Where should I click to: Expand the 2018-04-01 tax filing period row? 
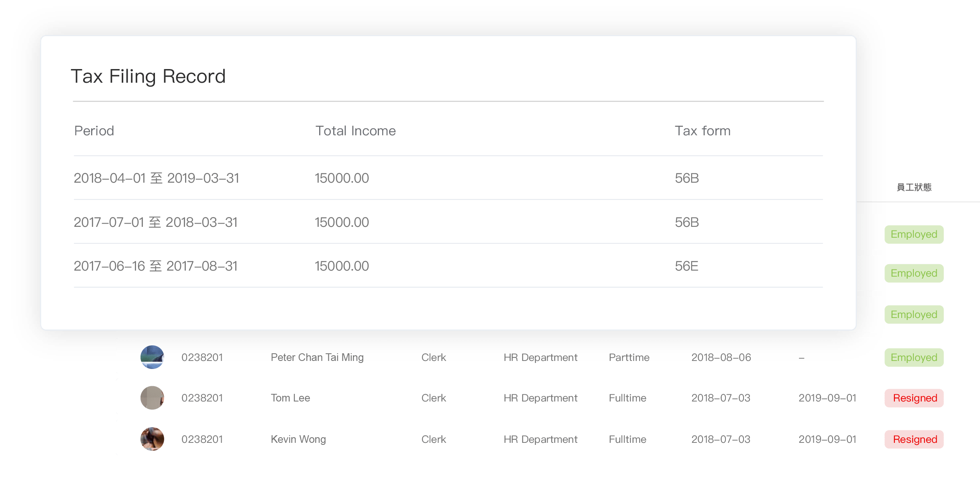click(x=156, y=178)
